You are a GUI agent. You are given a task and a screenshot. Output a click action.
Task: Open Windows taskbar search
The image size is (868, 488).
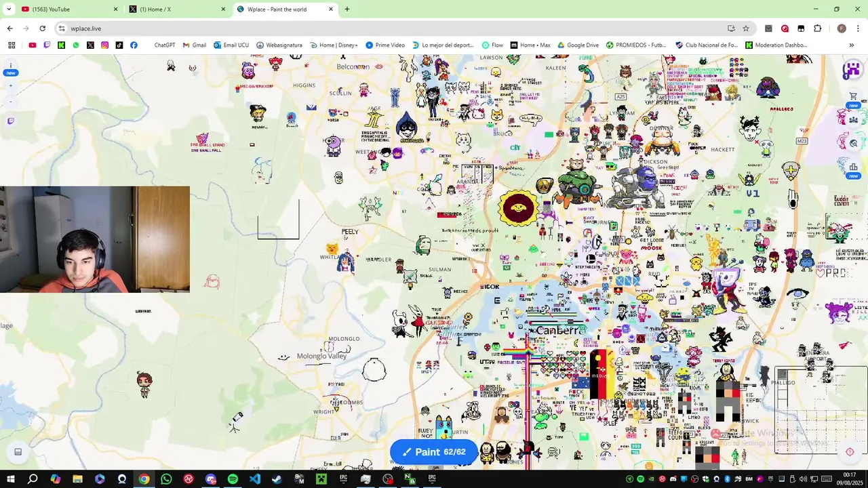(33, 479)
